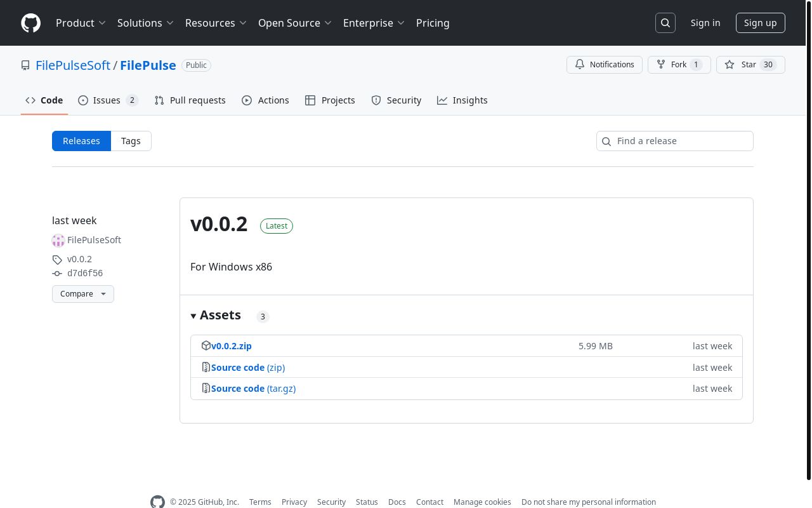The image size is (812, 508).
Task: Select the commit icon beside d7d6f56
Action: pos(56,273)
